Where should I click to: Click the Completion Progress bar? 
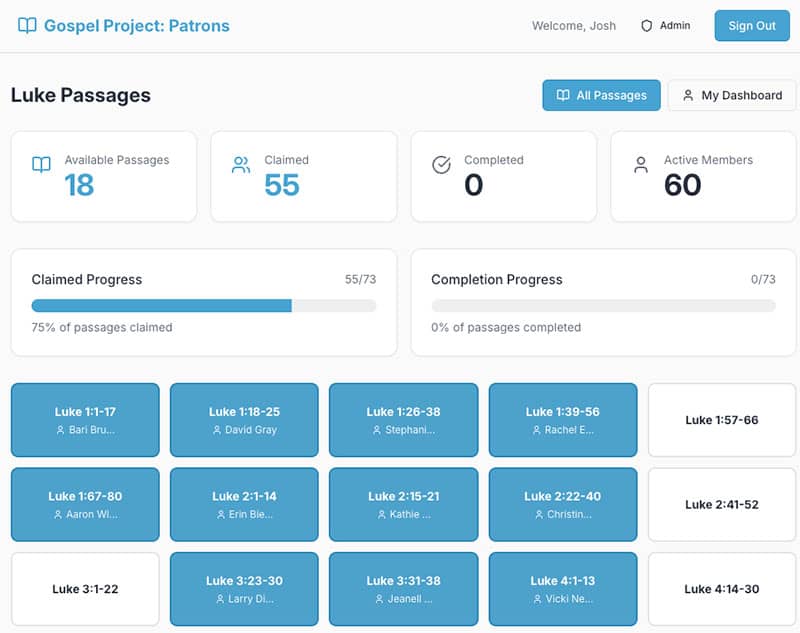point(603,306)
